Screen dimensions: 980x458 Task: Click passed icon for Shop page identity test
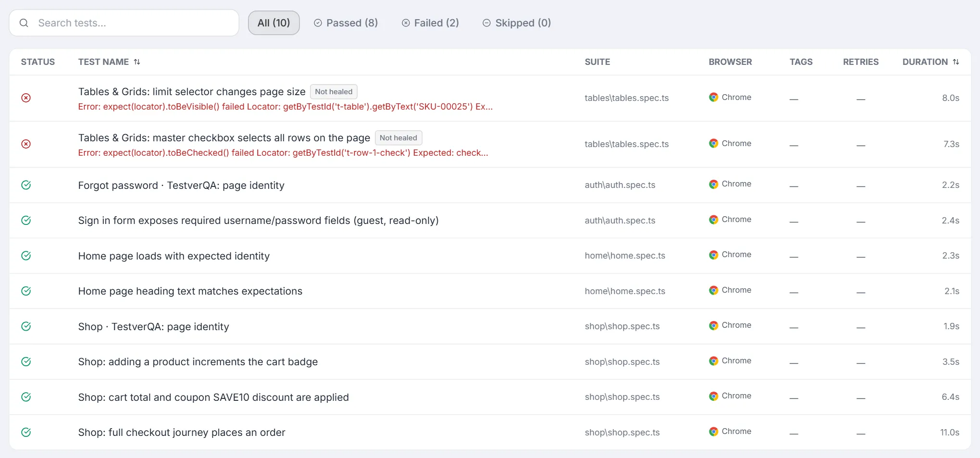[x=26, y=326]
